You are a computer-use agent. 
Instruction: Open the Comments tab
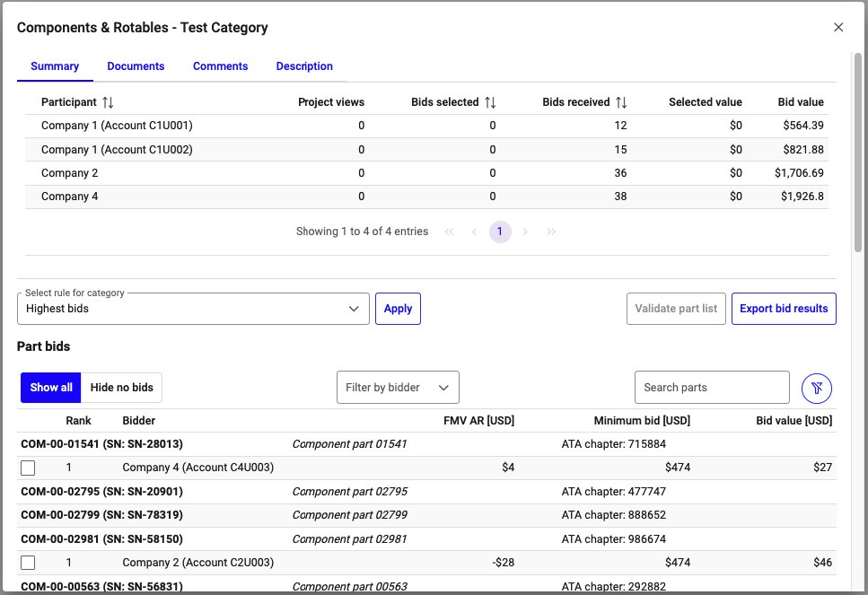220,66
